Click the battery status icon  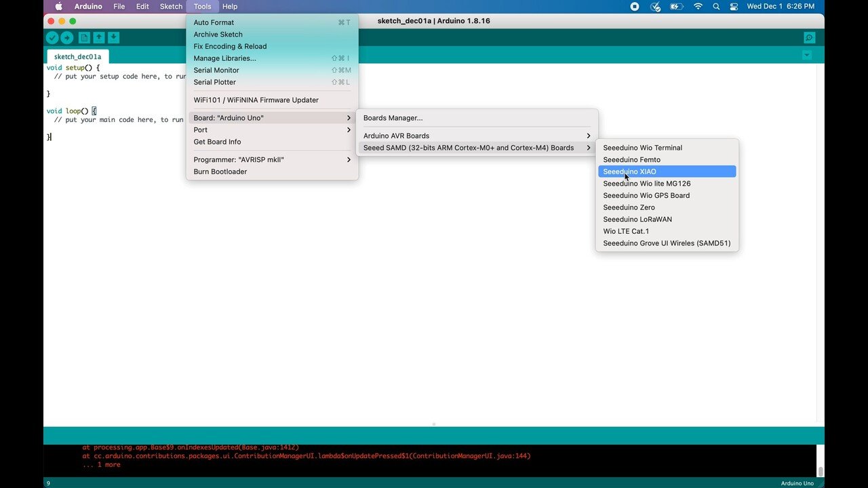pyautogui.click(x=677, y=6)
